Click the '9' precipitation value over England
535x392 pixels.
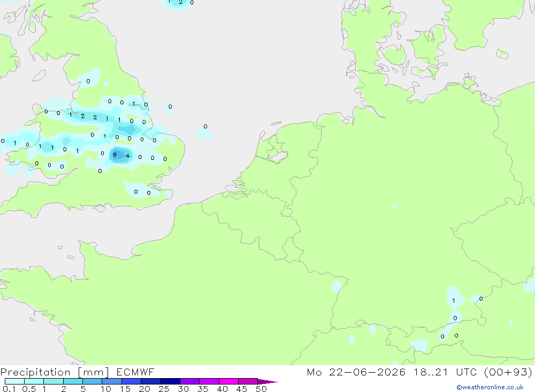(114, 155)
